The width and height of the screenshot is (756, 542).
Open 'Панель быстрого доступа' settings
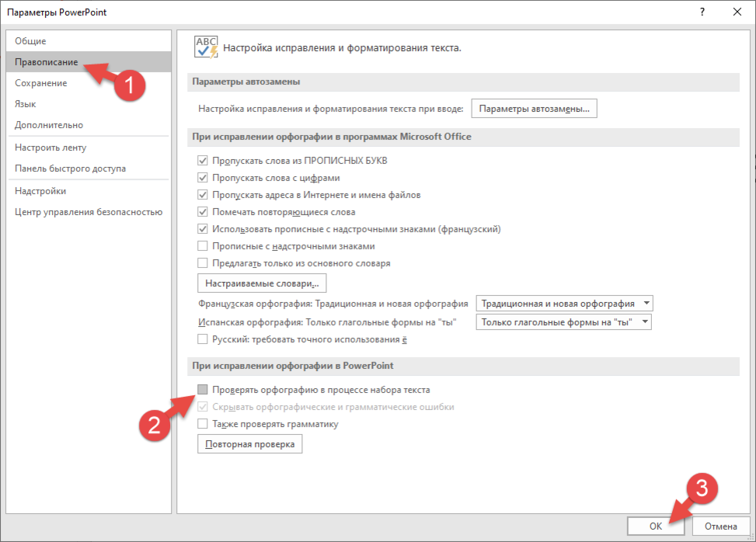tap(89, 169)
